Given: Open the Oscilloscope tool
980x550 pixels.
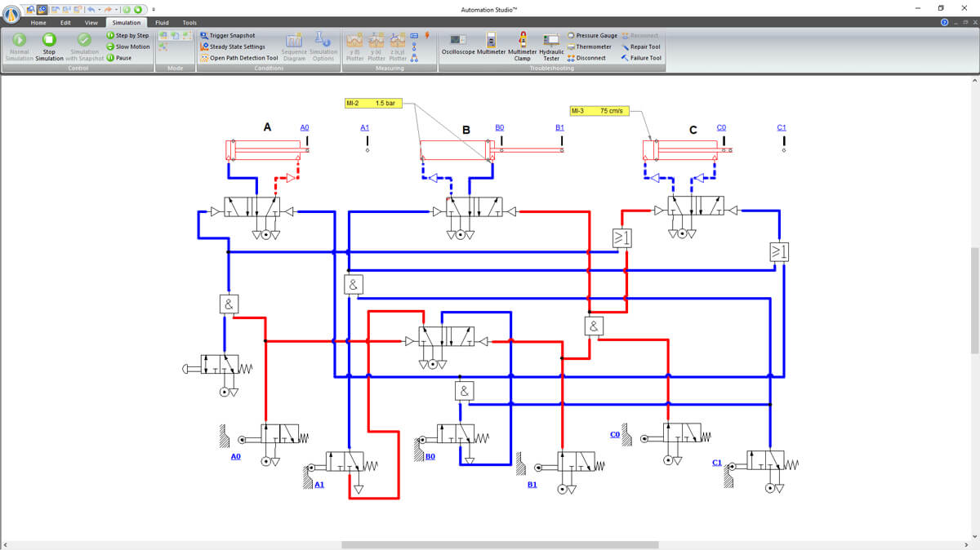Looking at the screenshot, I should tap(458, 45).
